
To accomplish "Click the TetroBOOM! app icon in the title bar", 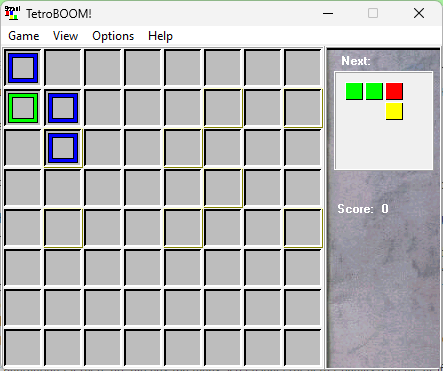I will point(12,13).
